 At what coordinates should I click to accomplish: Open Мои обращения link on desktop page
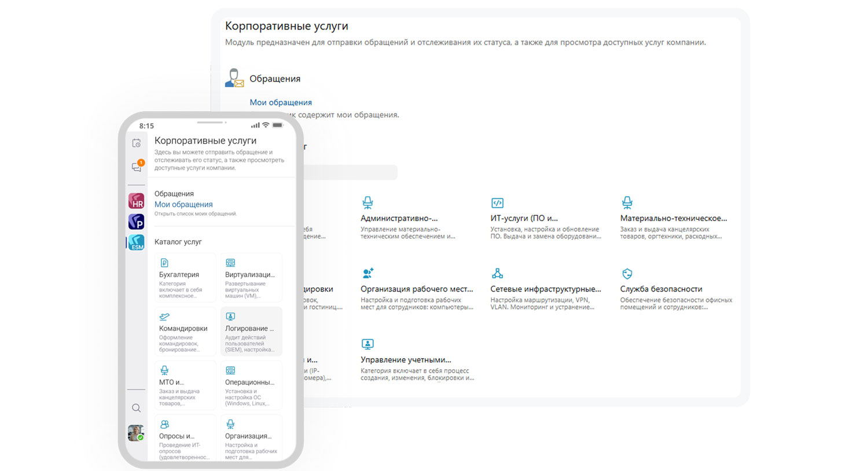point(281,102)
